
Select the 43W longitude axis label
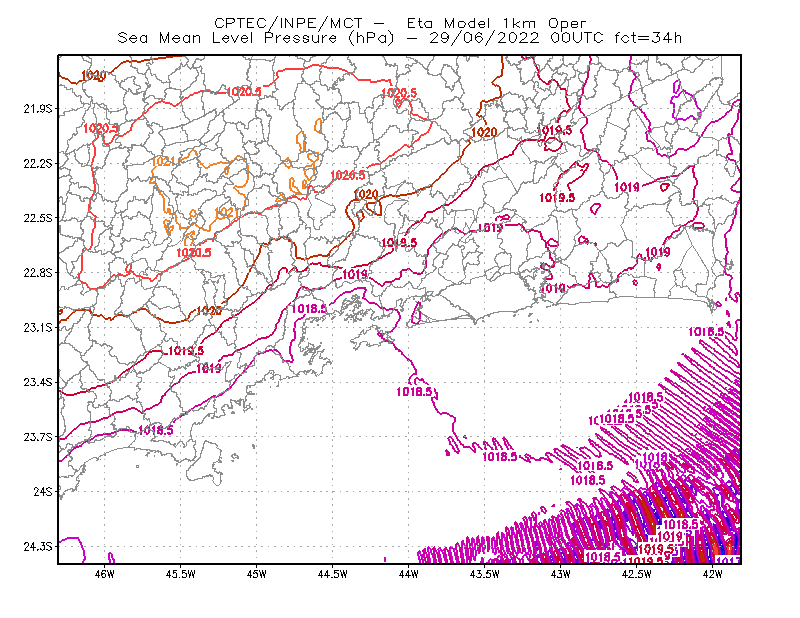coord(560,574)
